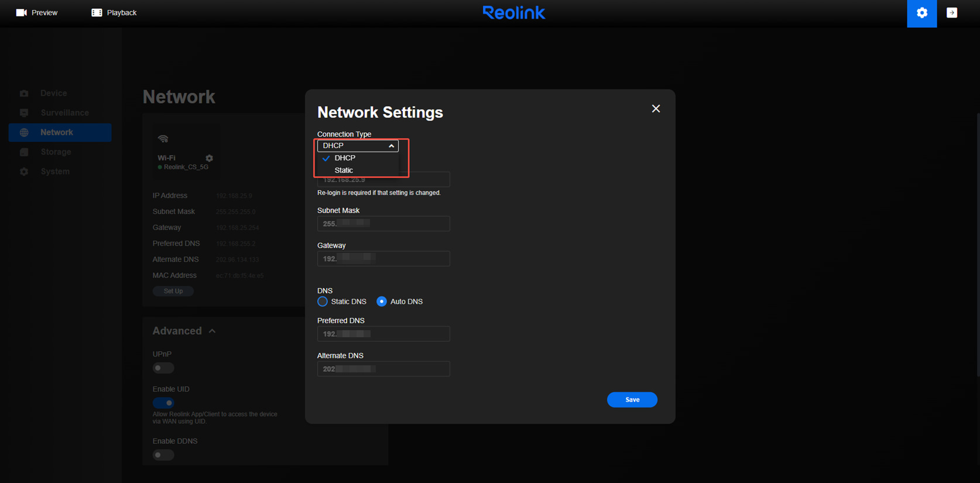980x483 pixels.
Task: Select Auto DNS radio button
Action: (x=382, y=302)
